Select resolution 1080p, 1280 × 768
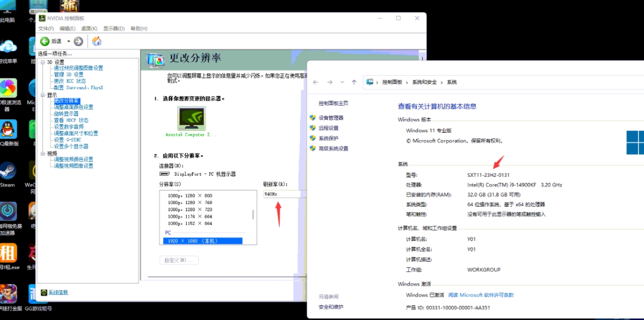This screenshot has width=644, height=320. [x=190, y=202]
